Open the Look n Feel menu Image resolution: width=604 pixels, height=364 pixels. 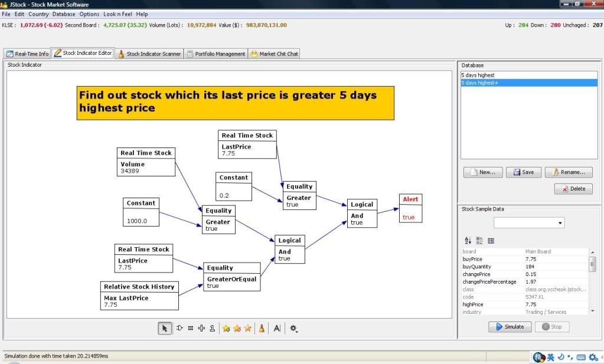click(117, 14)
